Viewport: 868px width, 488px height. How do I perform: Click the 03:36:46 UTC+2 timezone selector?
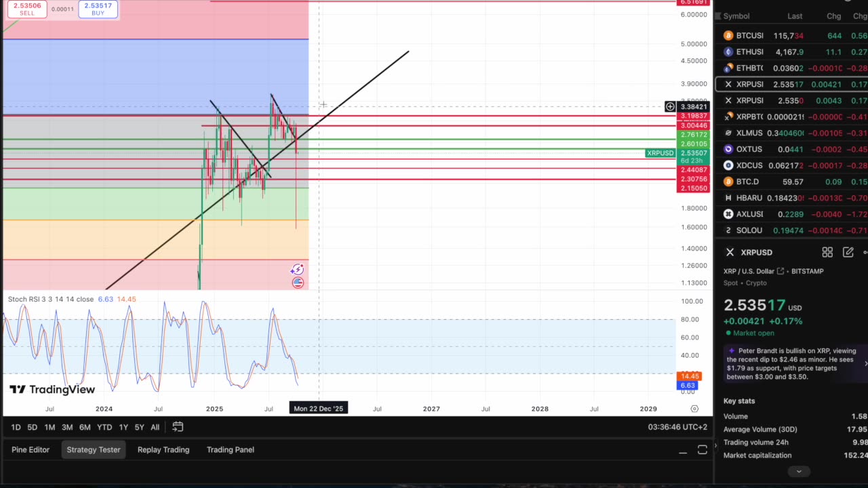coord(677,427)
